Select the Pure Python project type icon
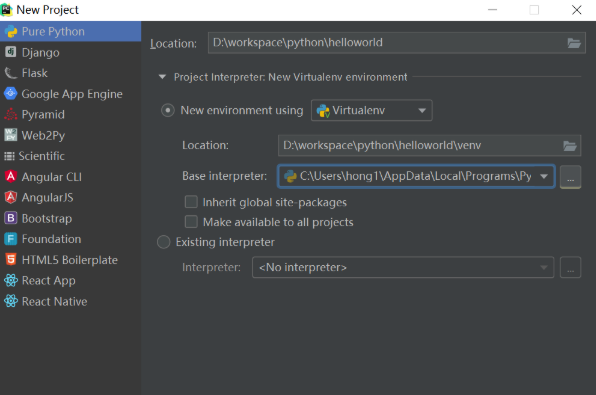Image resolution: width=596 pixels, height=395 pixels. coord(11,32)
